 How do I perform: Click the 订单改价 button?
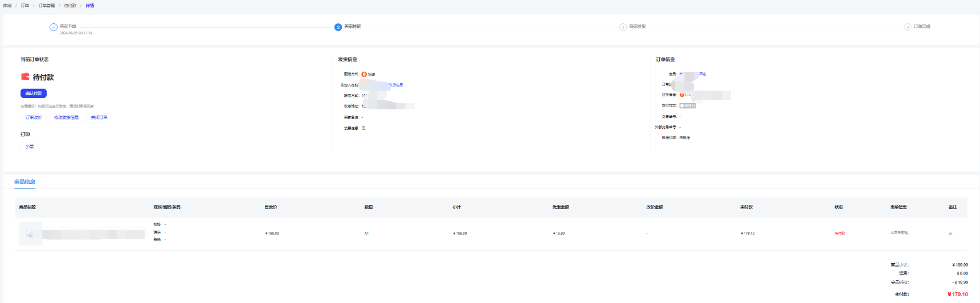pyautogui.click(x=34, y=117)
